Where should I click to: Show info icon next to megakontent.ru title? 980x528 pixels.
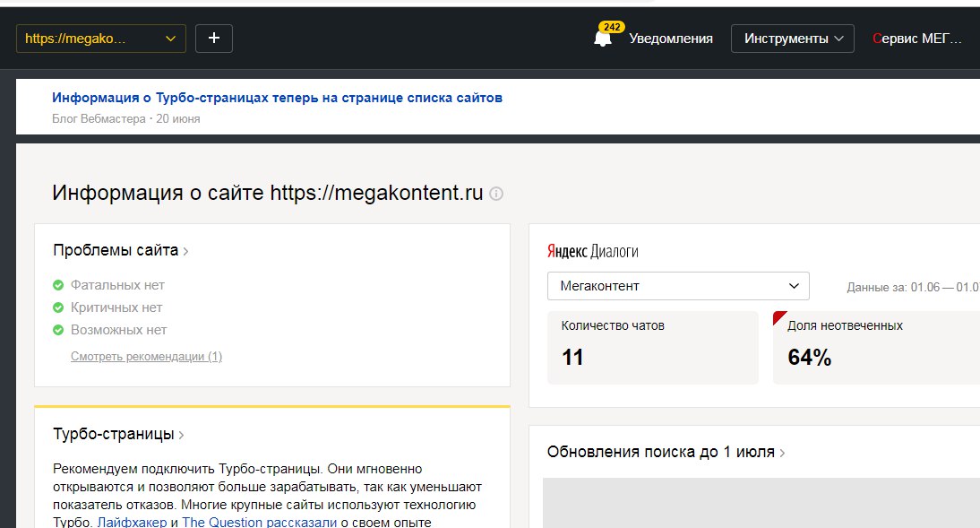[x=495, y=194]
